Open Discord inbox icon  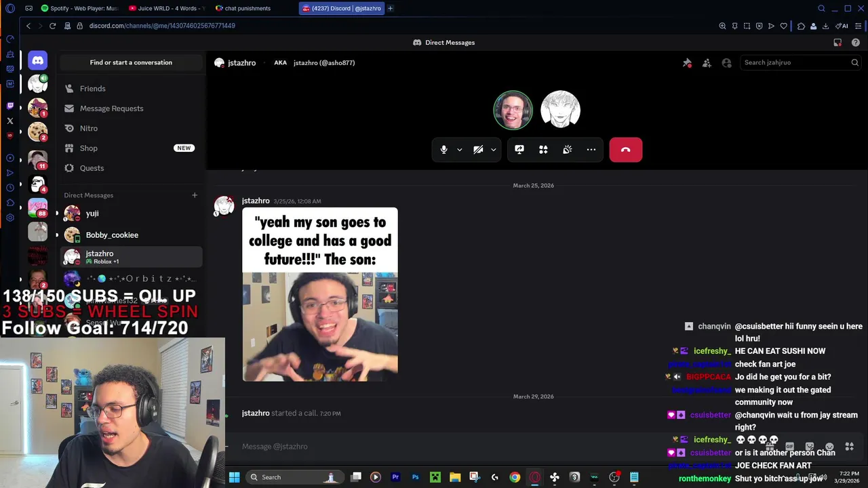pyautogui.click(x=837, y=42)
